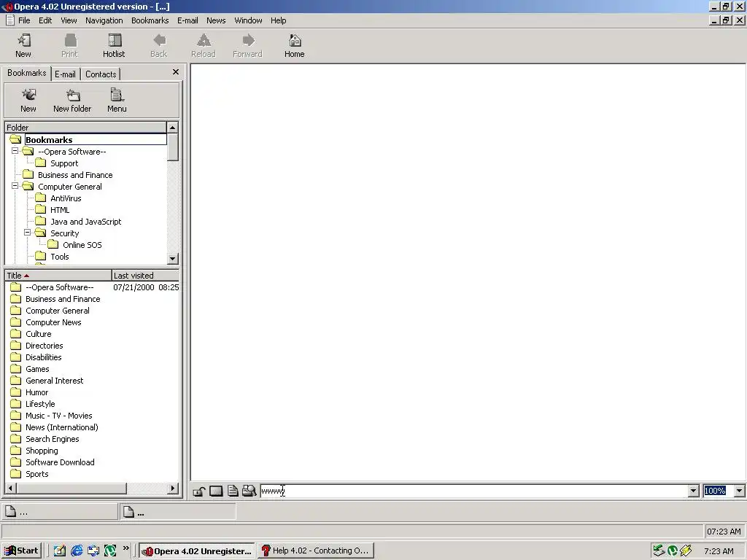Click the first quick launch notepad icon
Screen dimensions: 747x560
point(60,551)
